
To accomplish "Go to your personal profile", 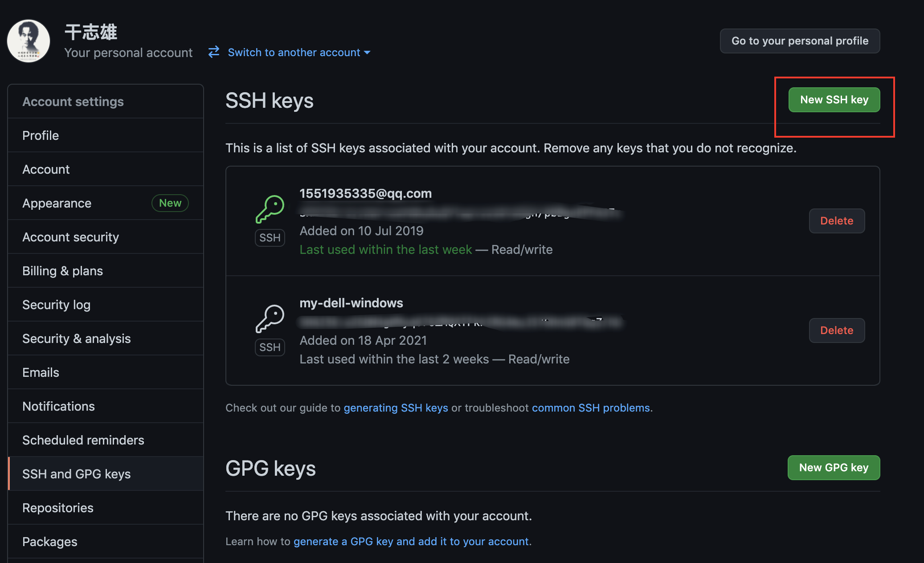I will tap(800, 41).
